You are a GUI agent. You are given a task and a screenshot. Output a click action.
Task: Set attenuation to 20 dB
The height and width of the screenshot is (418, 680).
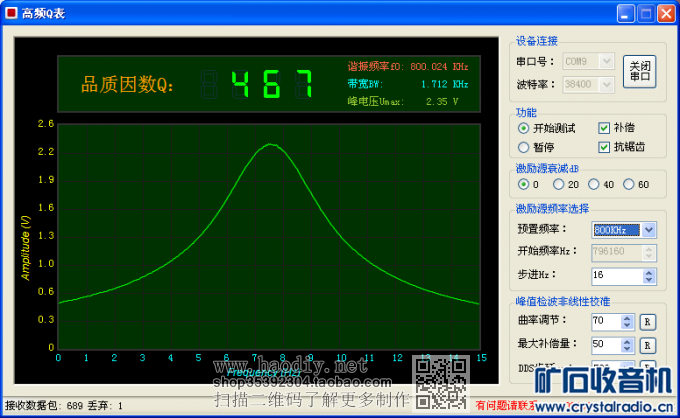pyautogui.click(x=558, y=184)
